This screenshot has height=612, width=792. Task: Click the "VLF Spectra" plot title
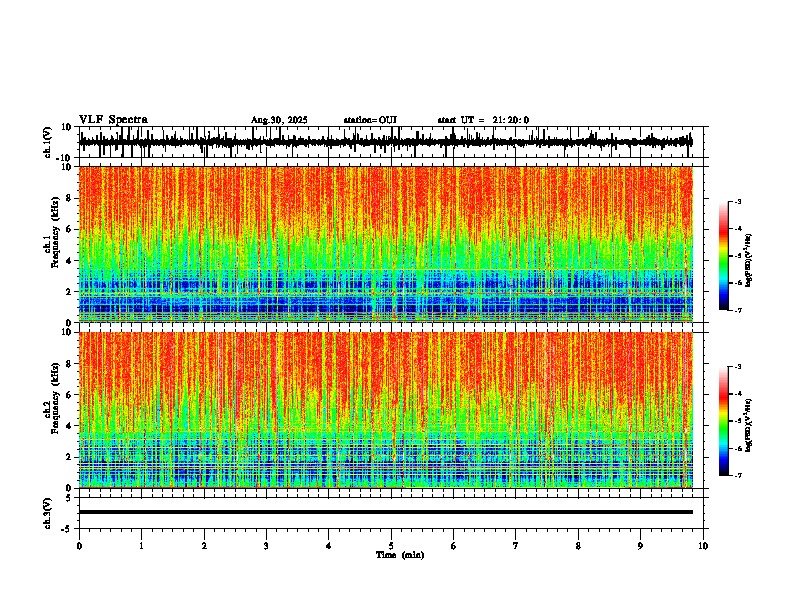(x=113, y=120)
